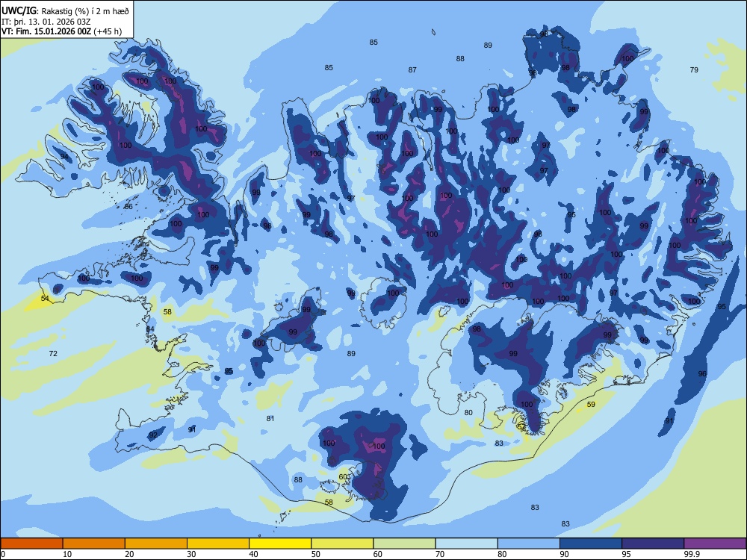Select the bright yellow 40–50 legend swatch
The width and height of the screenshot is (747, 560).
point(280,544)
